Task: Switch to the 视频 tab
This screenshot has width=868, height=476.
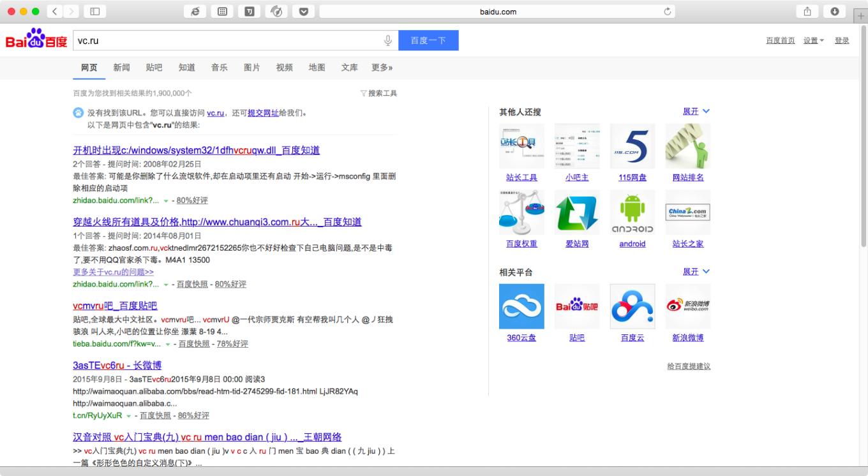Action: coord(285,68)
